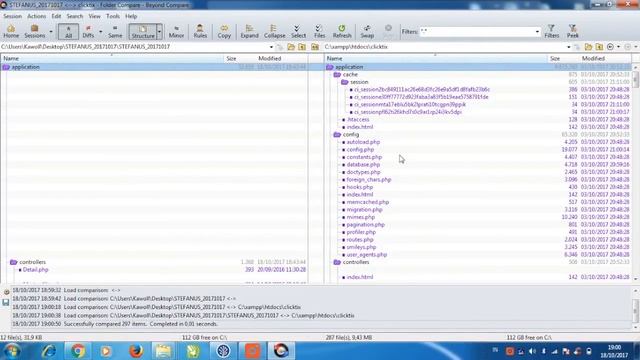
Task: Open left path history dropdown
Action: 271,47
